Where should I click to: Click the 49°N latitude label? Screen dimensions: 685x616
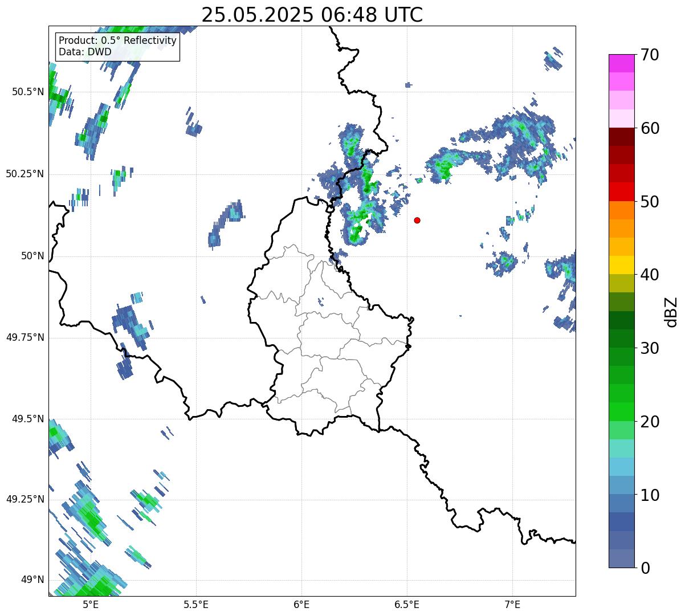tap(32, 580)
